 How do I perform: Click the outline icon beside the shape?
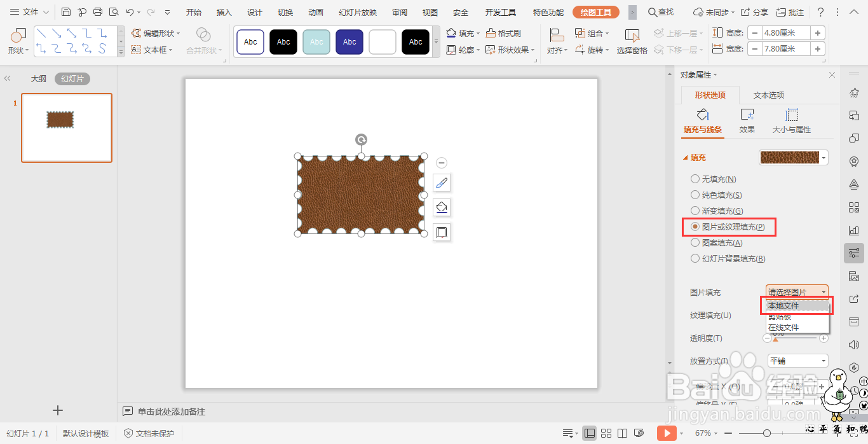(442, 232)
